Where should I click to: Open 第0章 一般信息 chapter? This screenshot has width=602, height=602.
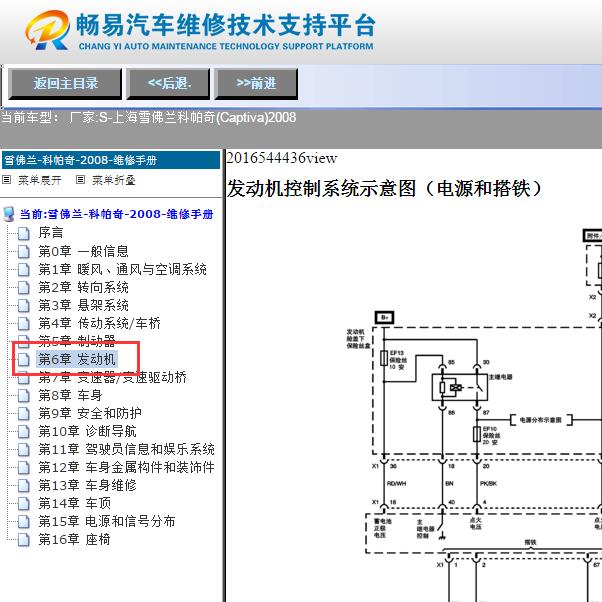point(83,251)
